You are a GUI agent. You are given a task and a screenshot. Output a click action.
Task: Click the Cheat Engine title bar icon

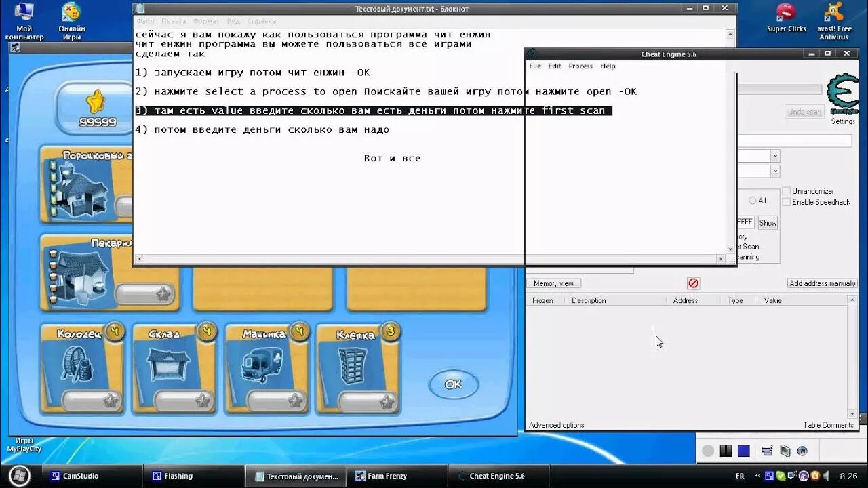coord(532,54)
